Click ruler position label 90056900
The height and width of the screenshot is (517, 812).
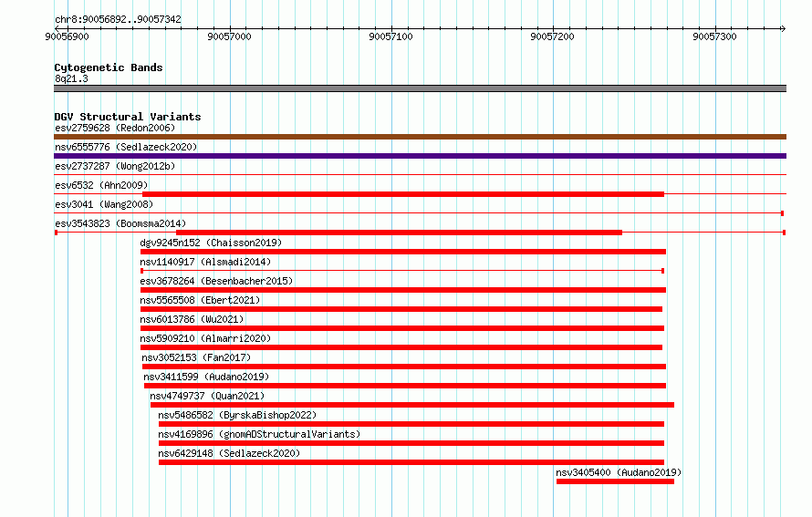67,36
